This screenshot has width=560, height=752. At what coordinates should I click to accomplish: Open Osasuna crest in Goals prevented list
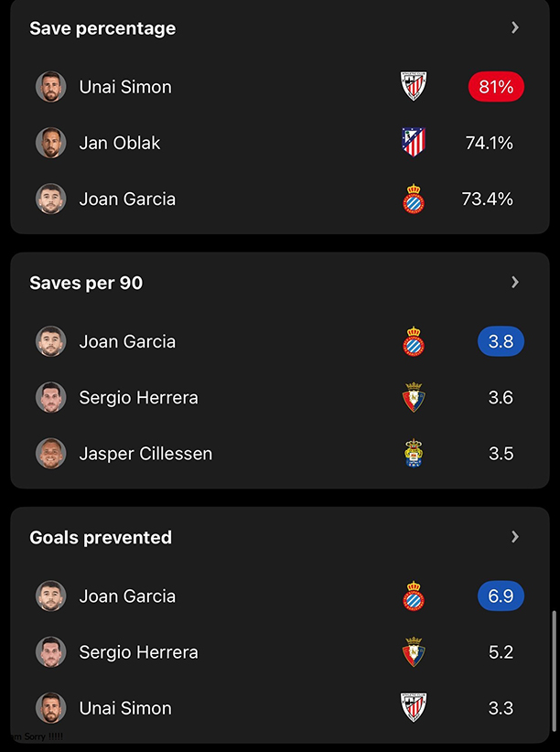point(414,651)
